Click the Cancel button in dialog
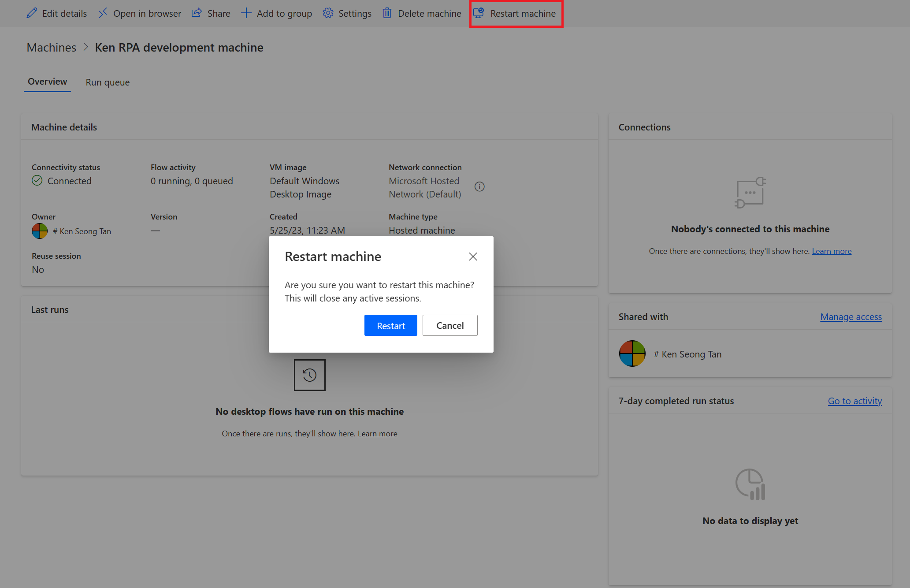 (449, 324)
